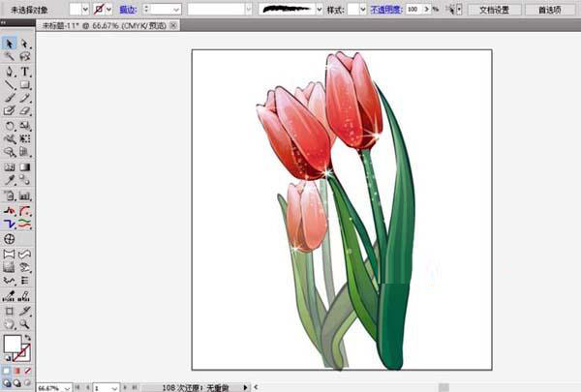The width and height of the screenshot is (581, 392).
Task: Select the Selection tool (black arrow)
Action: [x=10, y=44]
